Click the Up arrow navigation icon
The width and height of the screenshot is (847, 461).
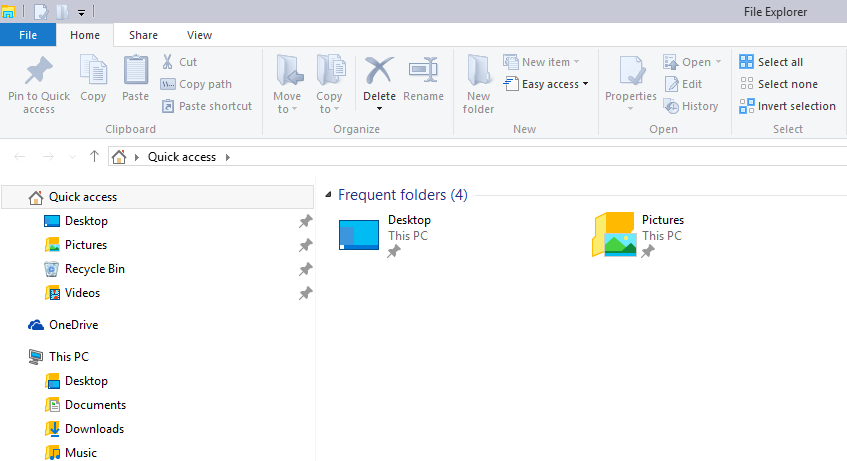(94, 157)
